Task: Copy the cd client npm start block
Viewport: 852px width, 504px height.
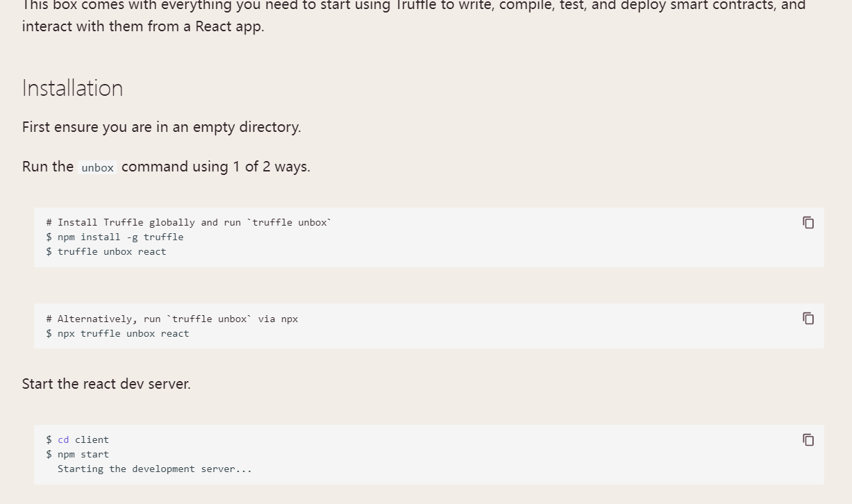Action: tap(808, 439)
